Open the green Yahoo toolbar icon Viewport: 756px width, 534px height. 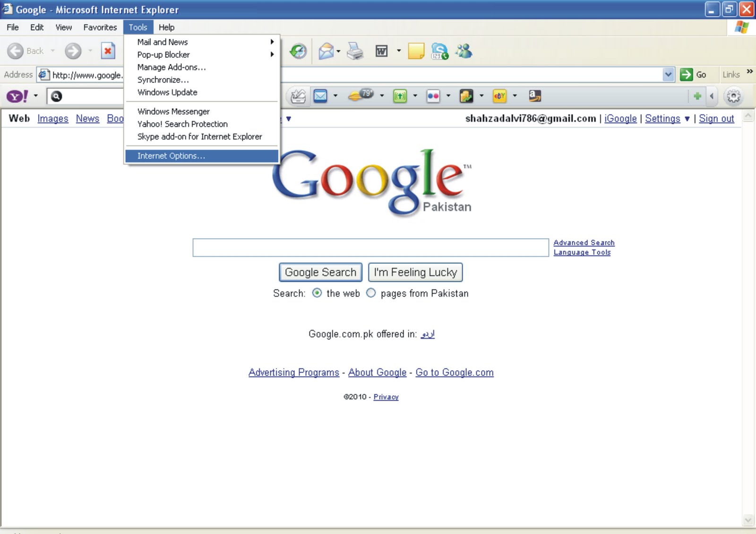(400, 96)
